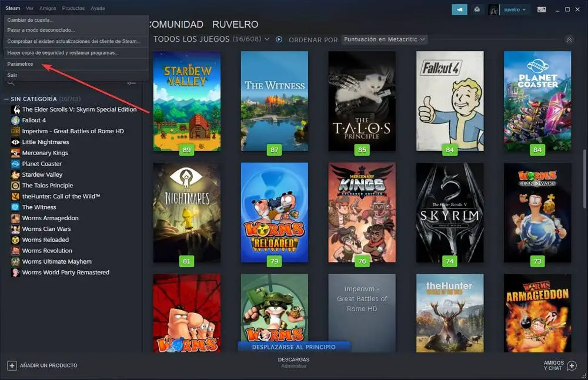This screenshot has height=380, width=588.
Task: Click the Worms Clan Wars list icon
Action: pyautogui.click(x=15, y=229)
